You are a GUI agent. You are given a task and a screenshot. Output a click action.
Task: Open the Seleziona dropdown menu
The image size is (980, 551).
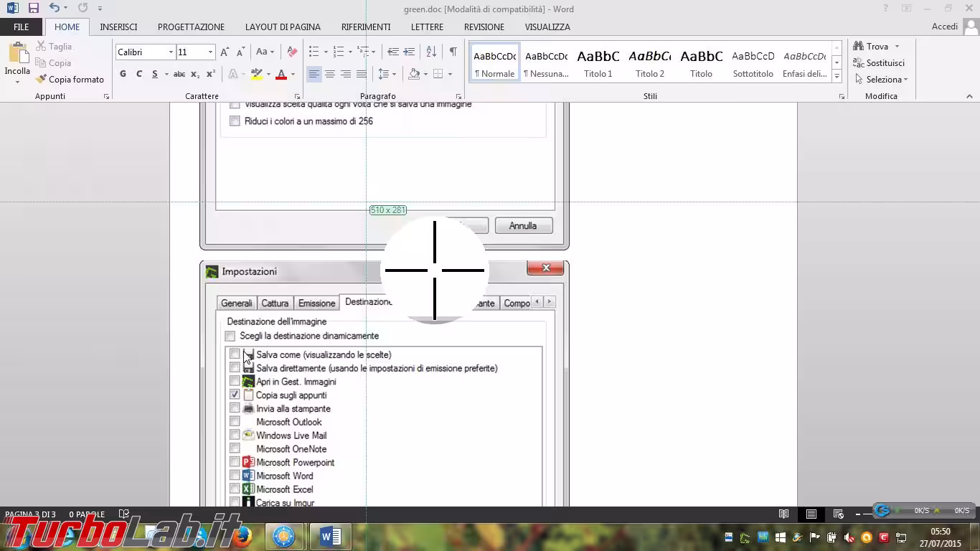pyautogui.click(x=882, y=80)
